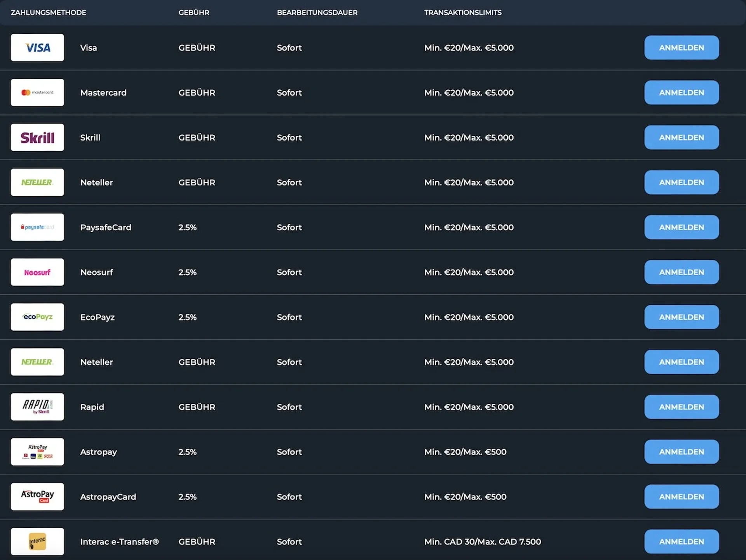
Task: Click the GEBÜHR column header
Action: click(x=194, y=12)
